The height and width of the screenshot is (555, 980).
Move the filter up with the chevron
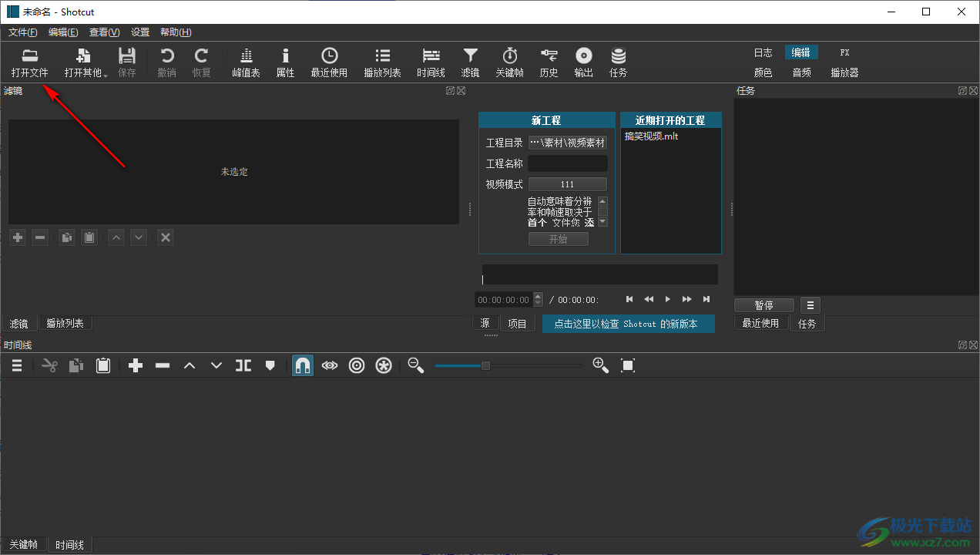[x=116, y=237]
